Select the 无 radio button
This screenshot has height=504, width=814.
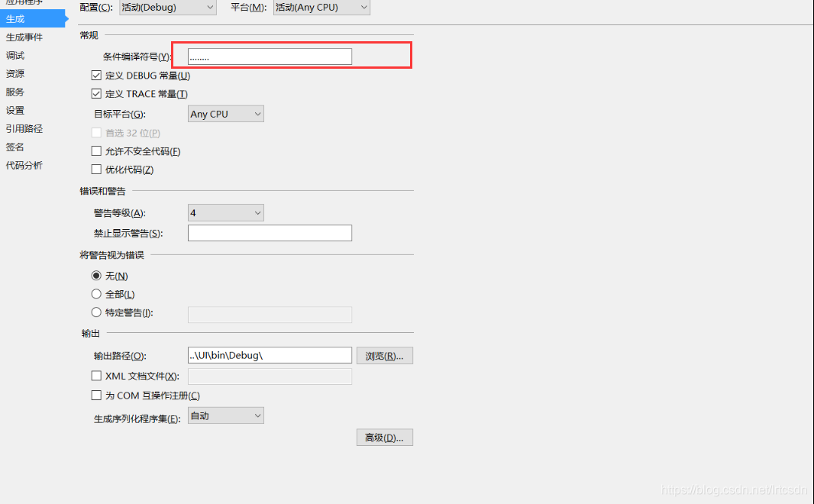click(x=96, y=276)
